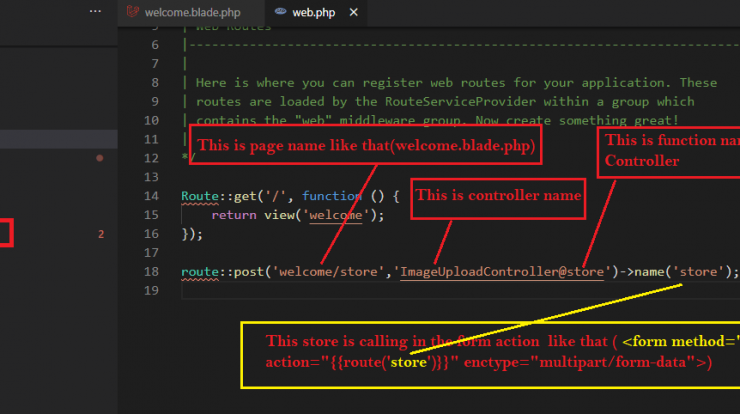Screen dimensions: 740x414
Task: Open the sidebar more actions ellipsis menu
Action: point(95,11)
